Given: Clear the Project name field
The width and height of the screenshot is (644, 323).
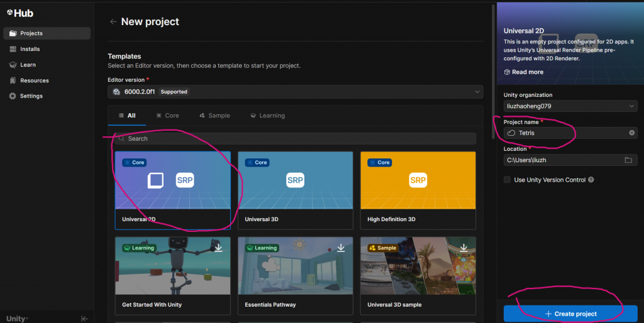Looking at the screenshot, I should (x=631, y=133).
